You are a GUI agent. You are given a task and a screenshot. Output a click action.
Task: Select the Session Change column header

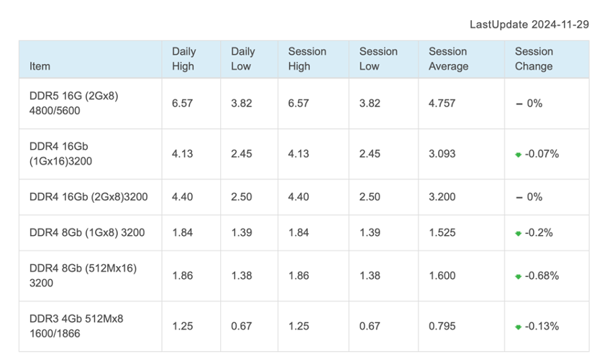coord(534,59)
